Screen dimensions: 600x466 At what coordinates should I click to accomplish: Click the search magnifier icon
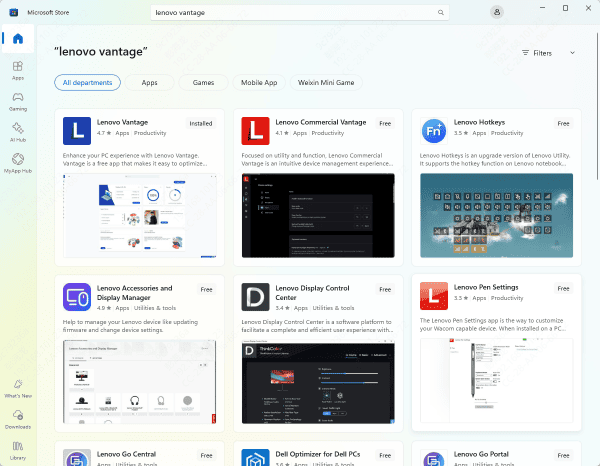pos(441,12)
